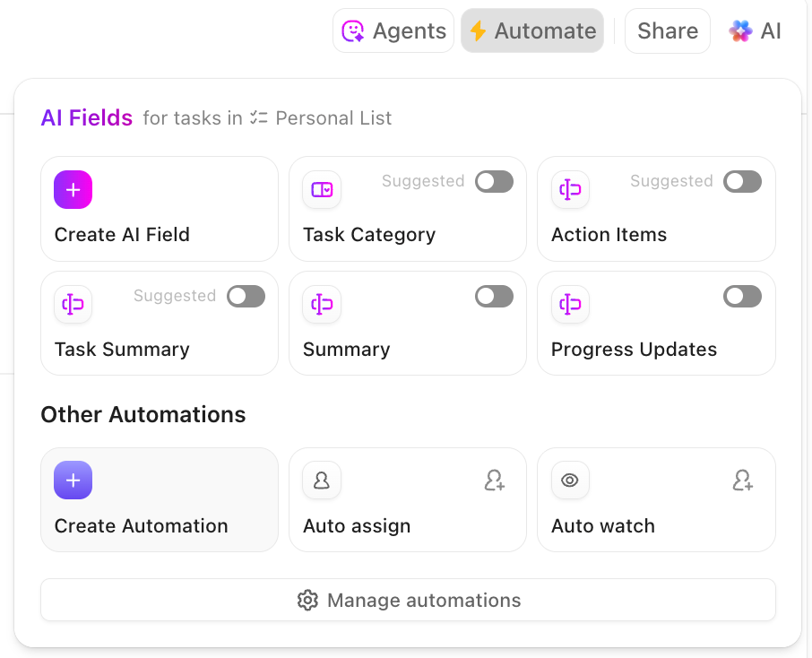812x658 pixels.
Task: Click the Progress Updates field icon
Action: tap(570, 305)
